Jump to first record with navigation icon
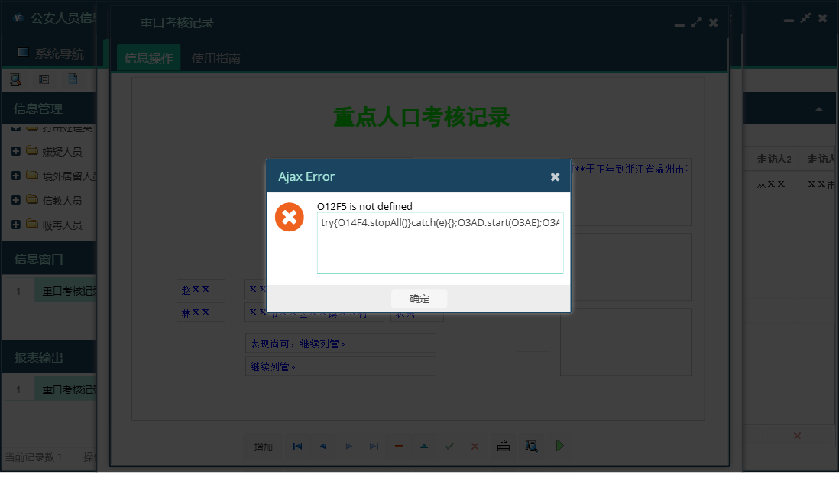The width and height of the screenshot is (839, 504). [296, 446]
